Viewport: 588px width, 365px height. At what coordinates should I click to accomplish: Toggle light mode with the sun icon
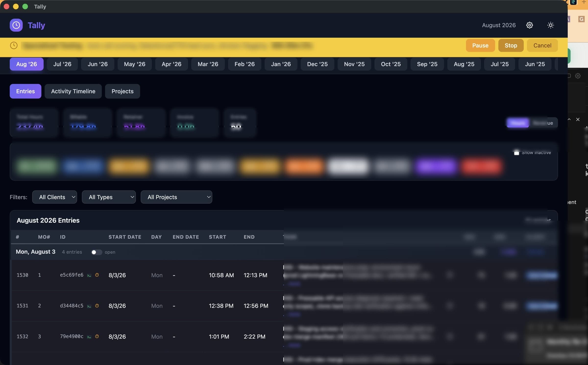click(x=551, y=25)
